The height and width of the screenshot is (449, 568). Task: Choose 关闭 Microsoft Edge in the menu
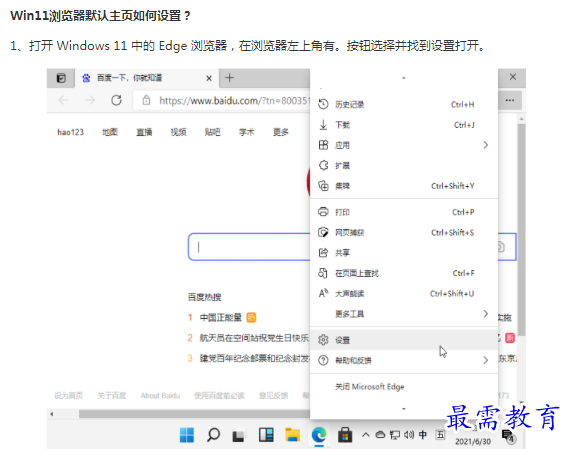coord(404,387)
